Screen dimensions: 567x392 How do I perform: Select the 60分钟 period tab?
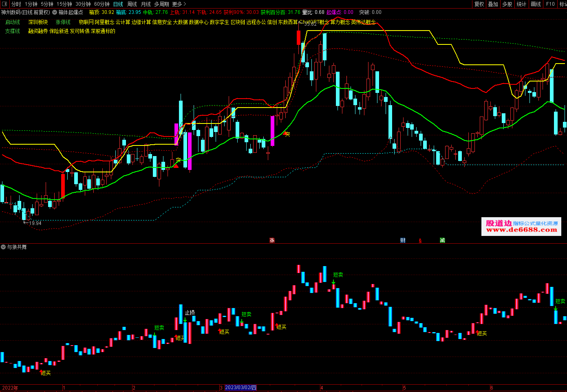pyautogui.click(x=102, y=4)
